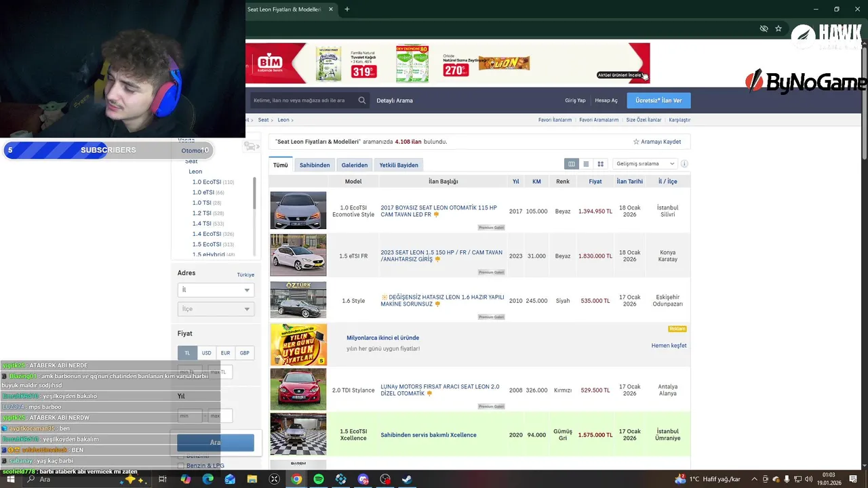Switch to the Sahibinden tab
This screenshot has width=868, height=488.
(315, 165)
